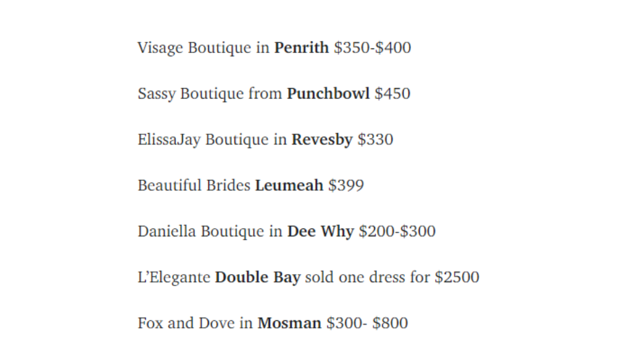Click the $2500 price

(x=457, y=277)
